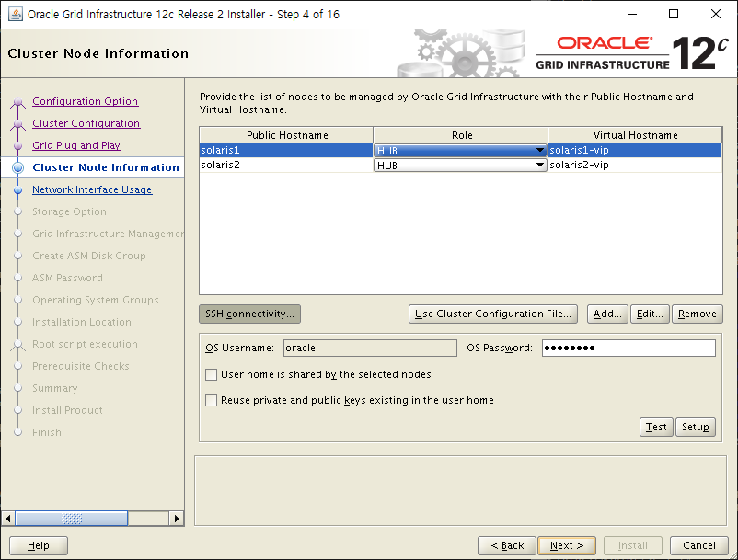Open Network Interface Usage step
The height and width of the screenshot is (560, 738).
92,190
